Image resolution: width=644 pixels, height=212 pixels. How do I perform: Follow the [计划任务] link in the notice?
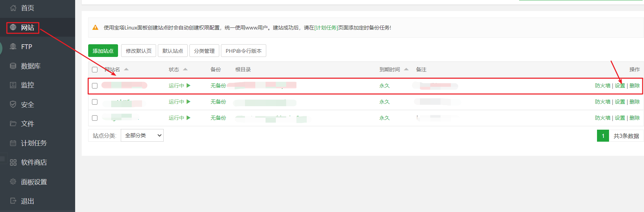point(326,27)
